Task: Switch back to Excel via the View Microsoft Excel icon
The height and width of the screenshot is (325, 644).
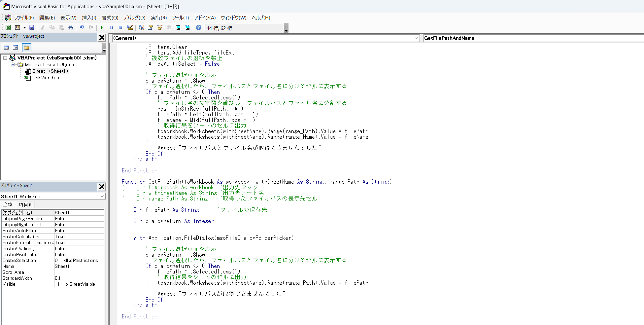Action: click(8, 28)
